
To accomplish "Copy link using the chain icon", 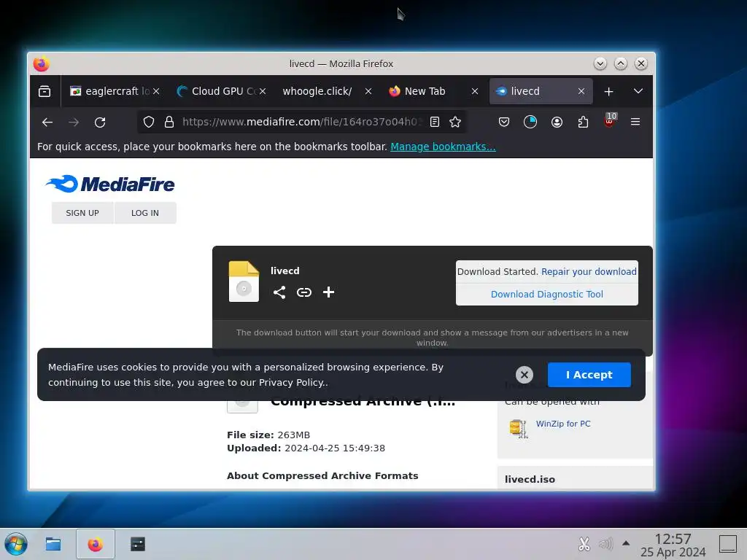I will tap(304, 292).
